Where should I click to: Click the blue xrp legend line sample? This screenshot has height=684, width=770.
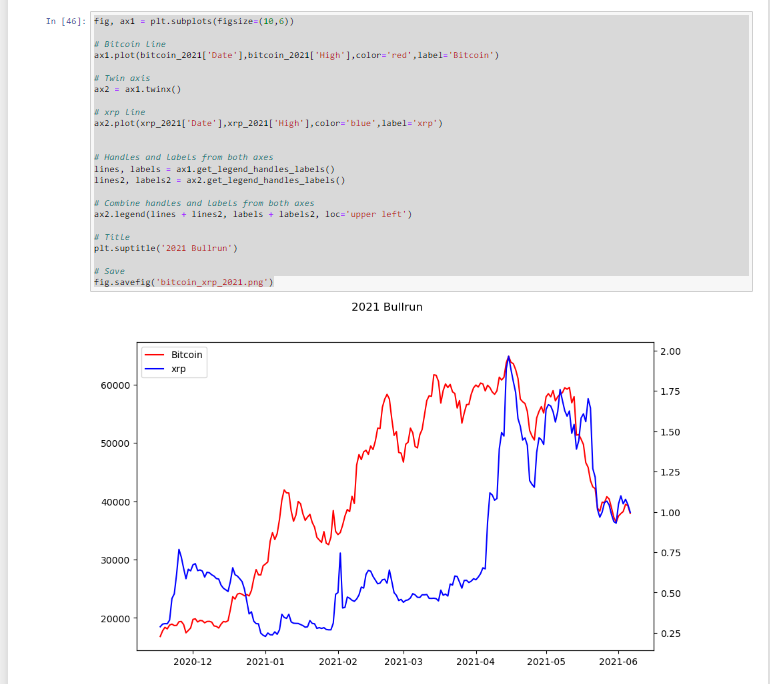154,369
